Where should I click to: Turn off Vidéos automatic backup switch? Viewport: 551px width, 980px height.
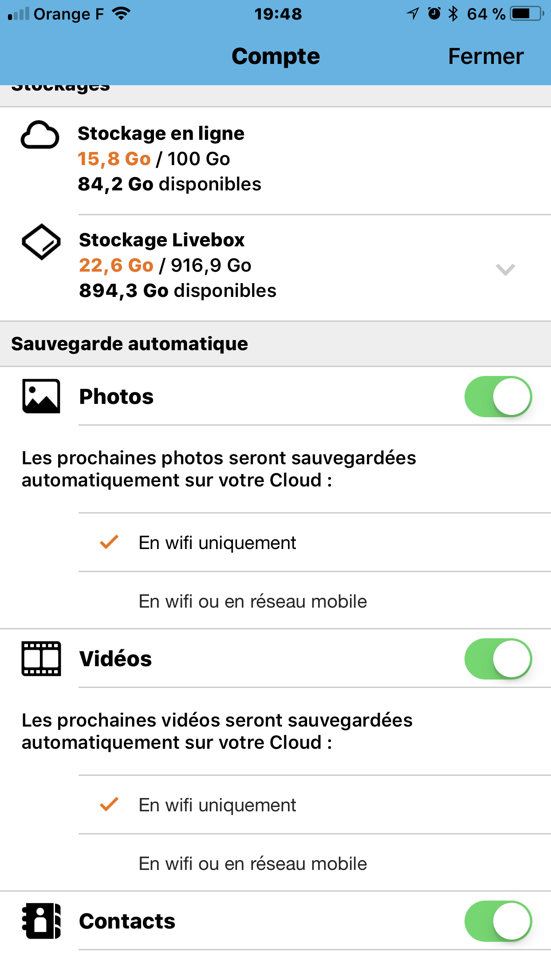tap(498, 659)
